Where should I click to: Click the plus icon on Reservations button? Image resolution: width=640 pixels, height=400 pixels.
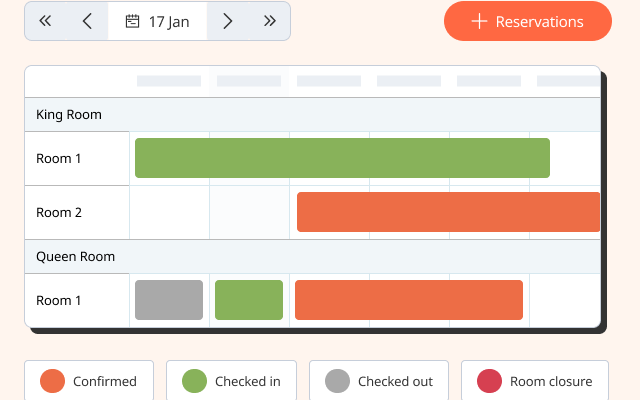pos(479,21)
